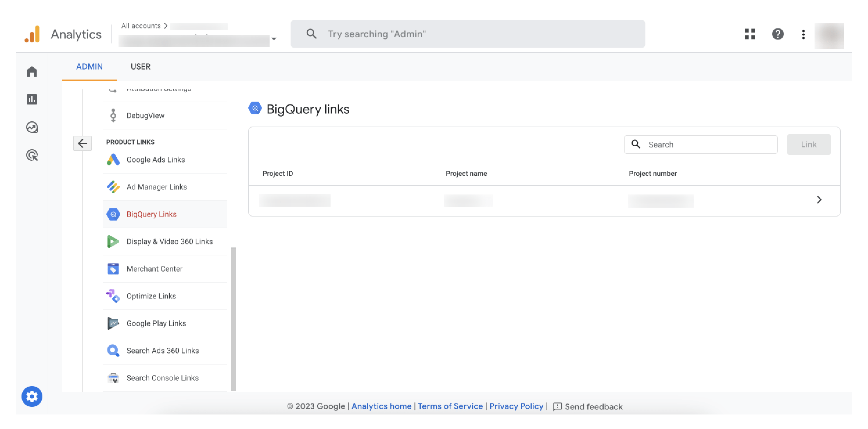The width and height of the screenshot is (868, 429).
Task: Click the Analytics product name text
Action: pyautogui.click(x=76, y=34)
